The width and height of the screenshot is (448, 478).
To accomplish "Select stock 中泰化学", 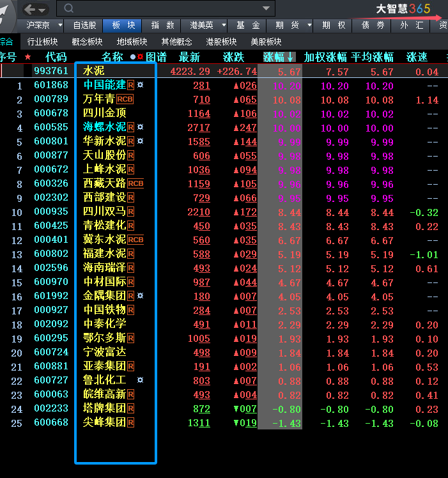I will point(105,324).
